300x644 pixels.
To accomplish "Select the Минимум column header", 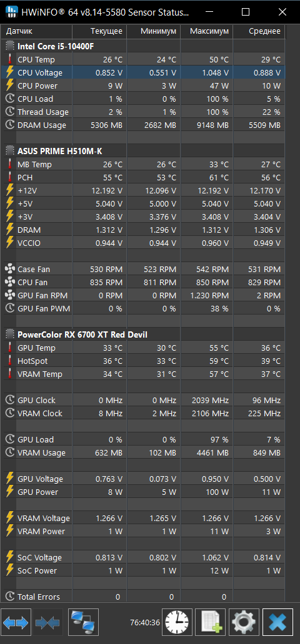I will (x=152, y=31).
